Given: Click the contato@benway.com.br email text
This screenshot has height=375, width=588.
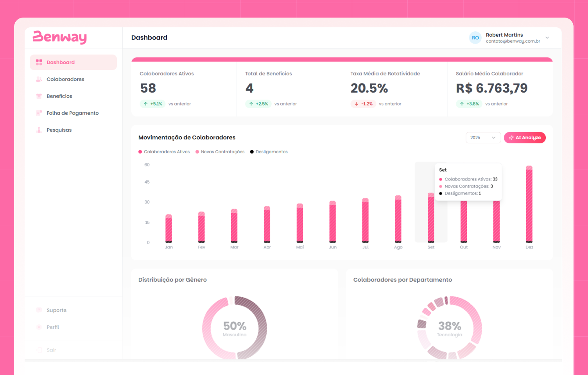Looking at the screenshot, I should pos(513,41).
